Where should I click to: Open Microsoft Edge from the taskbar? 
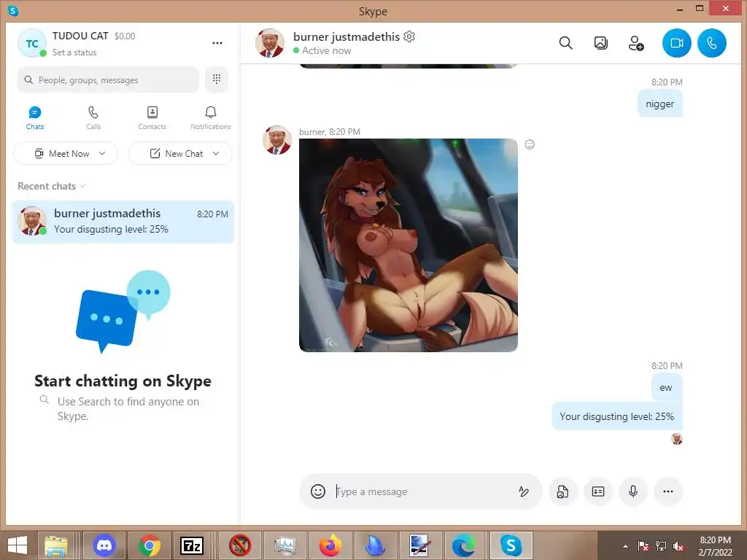click(x=463, y=545)
